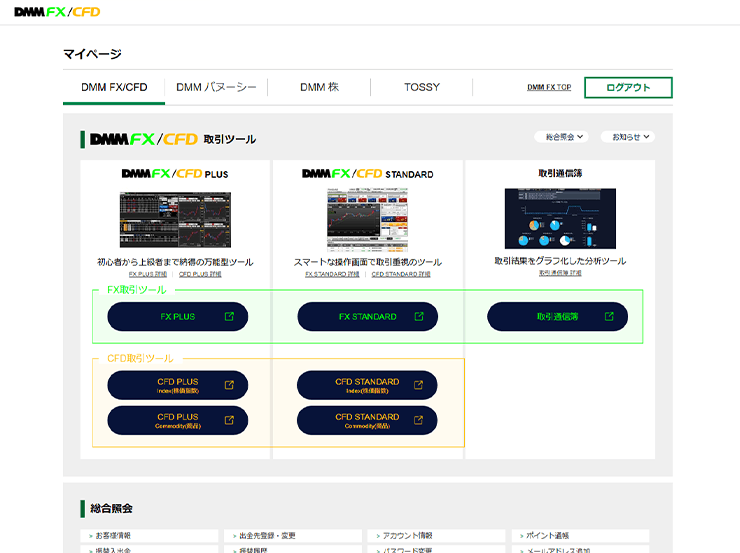This screenshot has height=553, width=740.
Task: Open the お知らせ dropdown
Action: pos(628,137)
